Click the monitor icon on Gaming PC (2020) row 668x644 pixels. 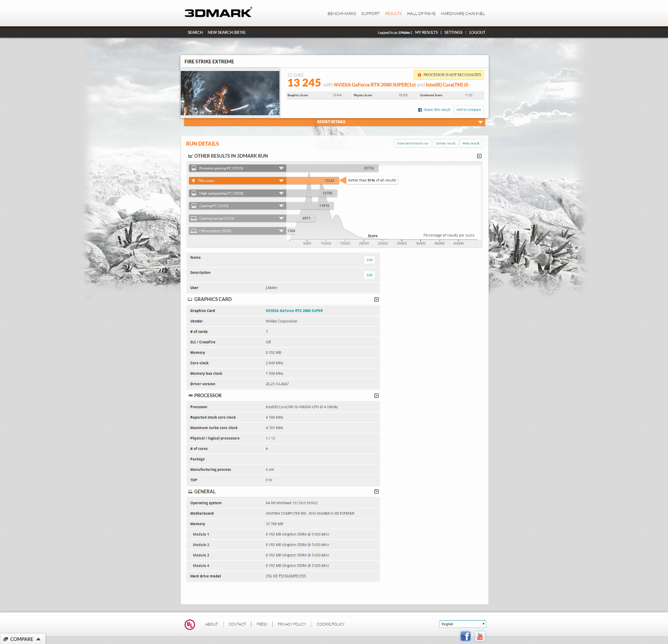click(x=194, y=206)
